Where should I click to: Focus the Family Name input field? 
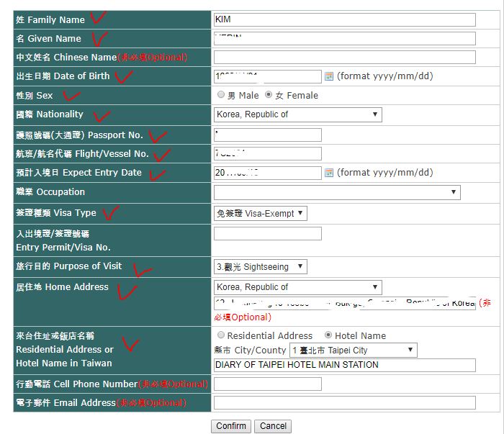[x=345, y=19]
